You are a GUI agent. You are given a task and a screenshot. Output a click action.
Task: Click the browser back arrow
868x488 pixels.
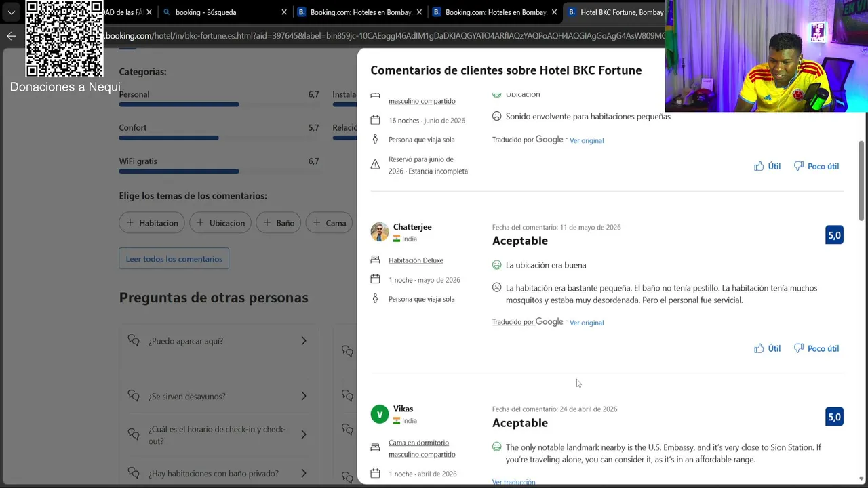[x=12, y=36]
